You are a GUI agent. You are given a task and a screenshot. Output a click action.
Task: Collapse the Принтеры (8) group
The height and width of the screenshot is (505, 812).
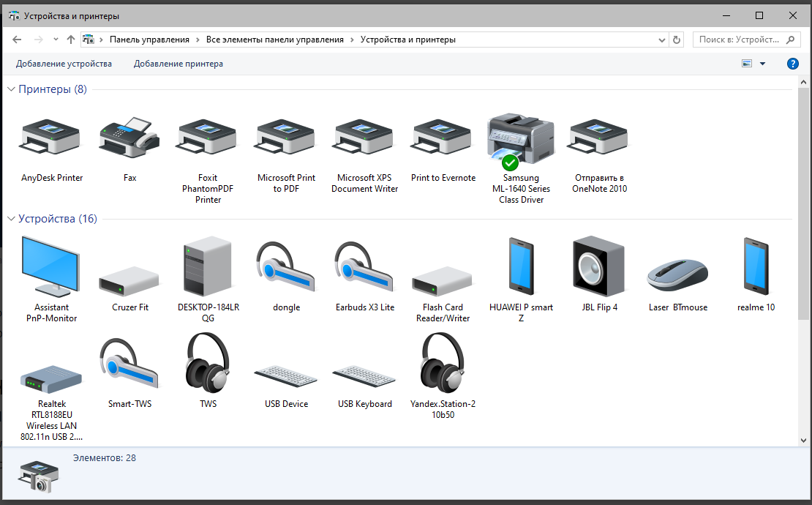pyautogui.click(x=11, y=89)
